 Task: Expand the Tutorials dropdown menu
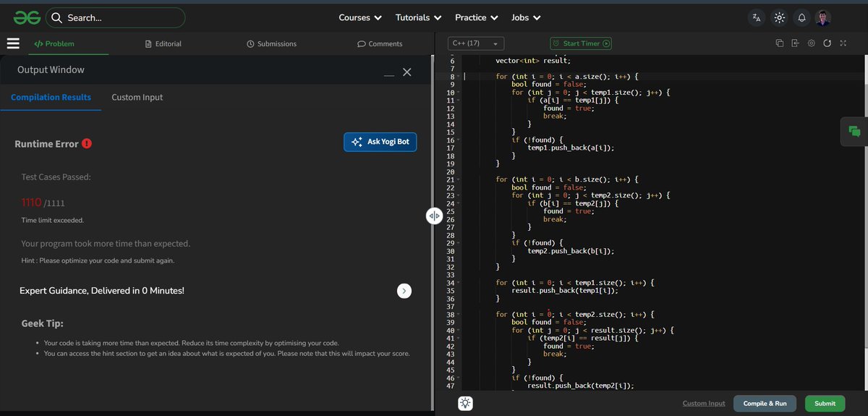418,17
